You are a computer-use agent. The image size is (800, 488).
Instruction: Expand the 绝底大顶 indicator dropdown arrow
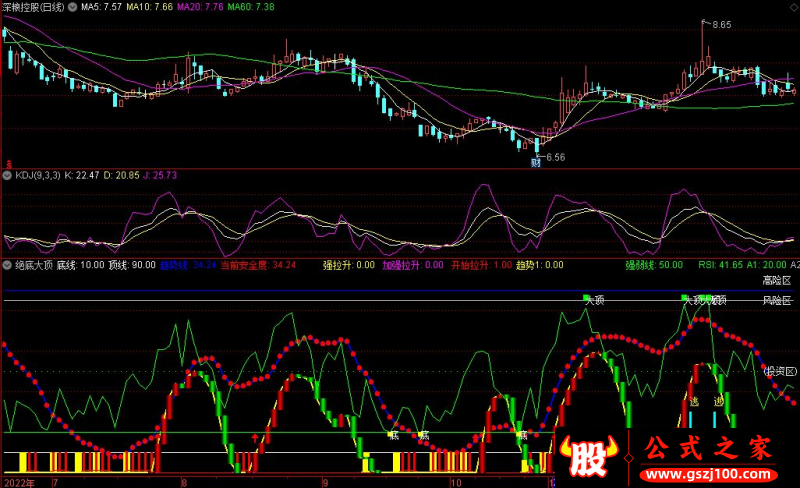click(x=7, y=265)
